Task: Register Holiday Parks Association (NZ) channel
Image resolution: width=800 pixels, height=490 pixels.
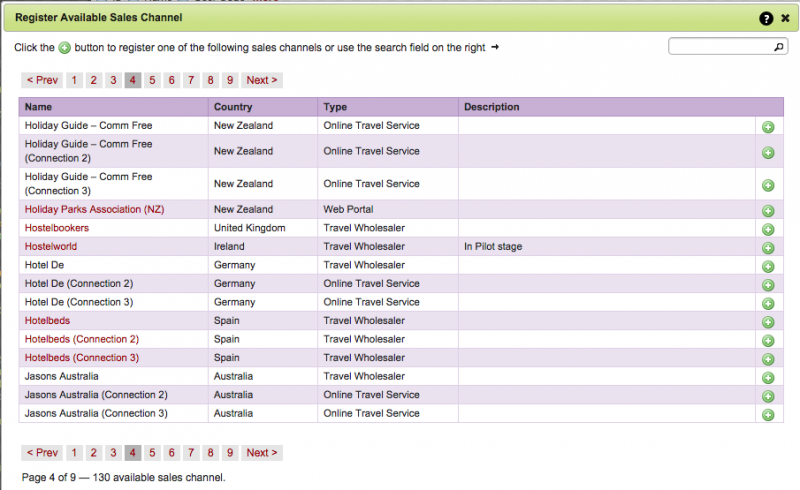Action: [x=768, y=211]
